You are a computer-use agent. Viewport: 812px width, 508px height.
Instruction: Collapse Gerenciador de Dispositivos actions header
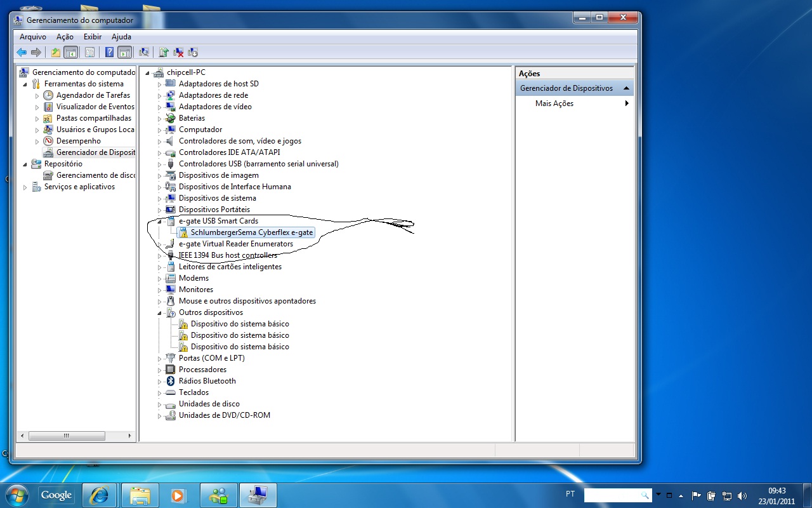(x=626, y=88)
